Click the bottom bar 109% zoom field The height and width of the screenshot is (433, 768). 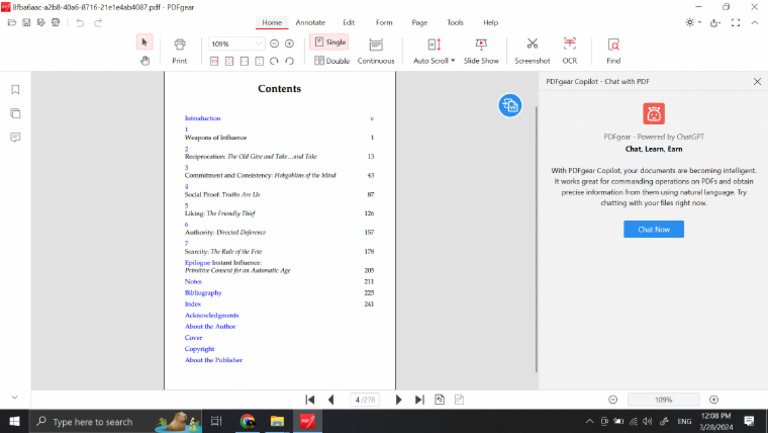[663, 400]
